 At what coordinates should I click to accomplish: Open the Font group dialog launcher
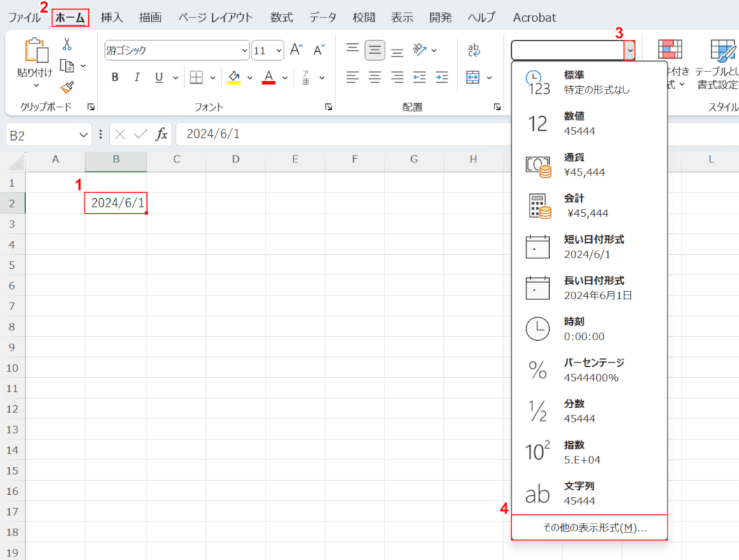tap(329, 107)
